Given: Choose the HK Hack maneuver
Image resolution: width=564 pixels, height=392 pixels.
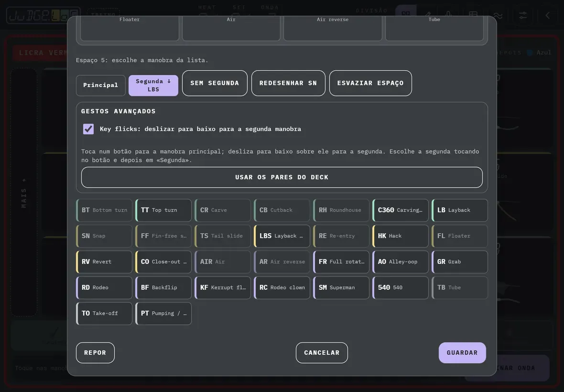Looking at the screenshot, I should [401, 236].
